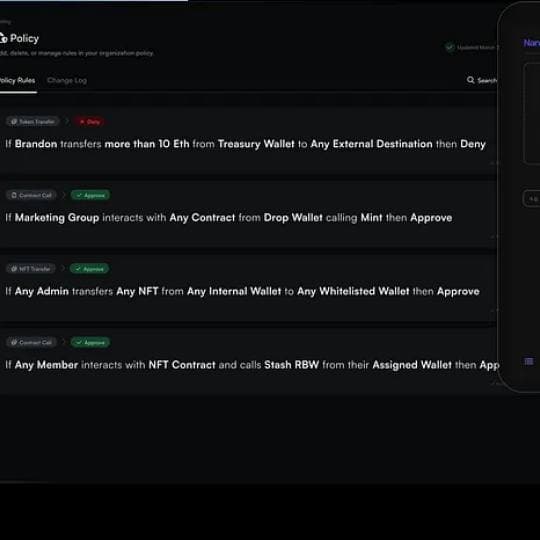The width and height of the screenshot is (540, 540).
Task: Click Approve badge on Any Admin rule
Action: [x=90, y=269]
